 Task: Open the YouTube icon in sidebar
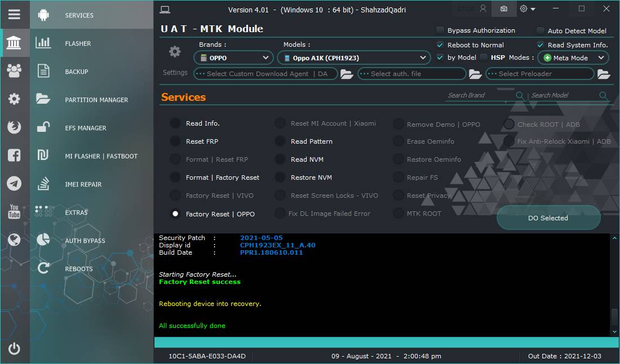14,211
